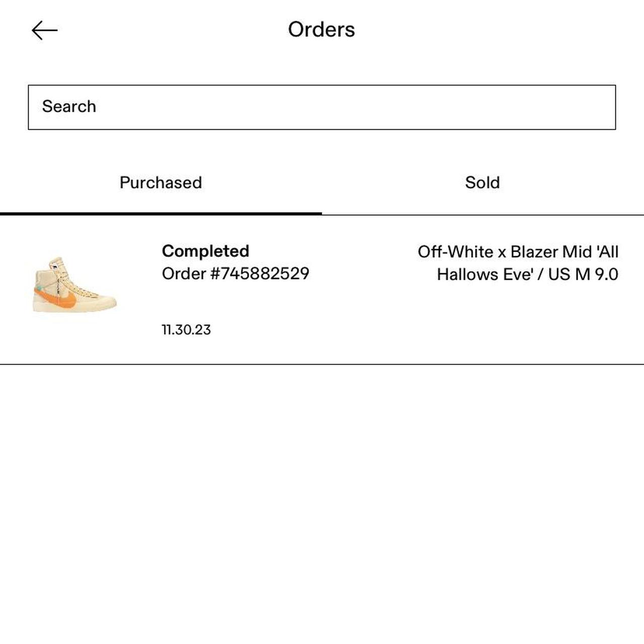Tap the US M 9.0 size text
This screenshot has width=644, height=644.
click(583, 275)
